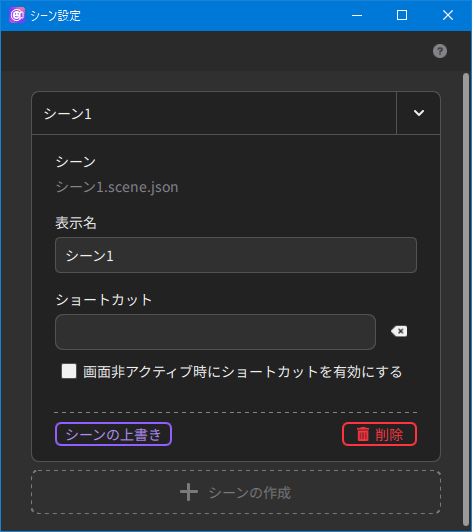Click the シーン設定 title bar text
Viewport: 472px width, 532px height.
pyautogui.click(x=55, y=16)
